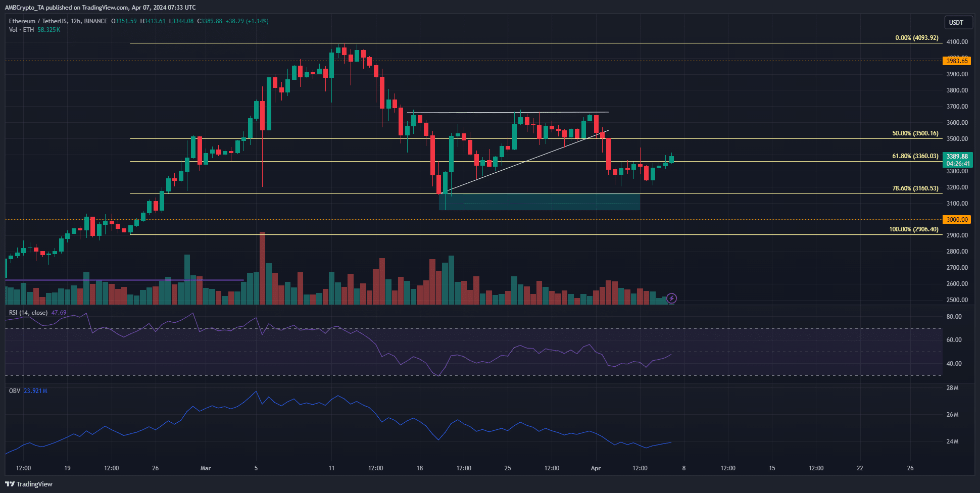This screenshot has height=493, width=980.
Task: Click the 61.80% (3360.03) Fibonacci label
Action: click(915, 156)
